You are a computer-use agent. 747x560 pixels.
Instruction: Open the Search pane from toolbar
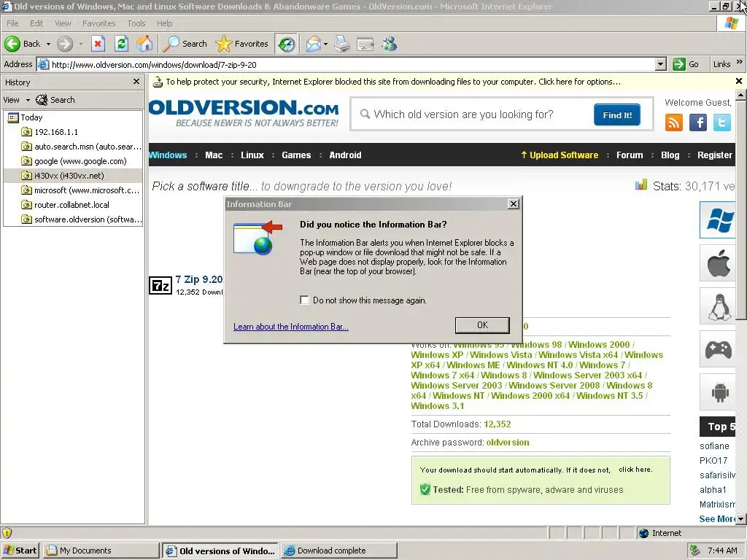185,44
